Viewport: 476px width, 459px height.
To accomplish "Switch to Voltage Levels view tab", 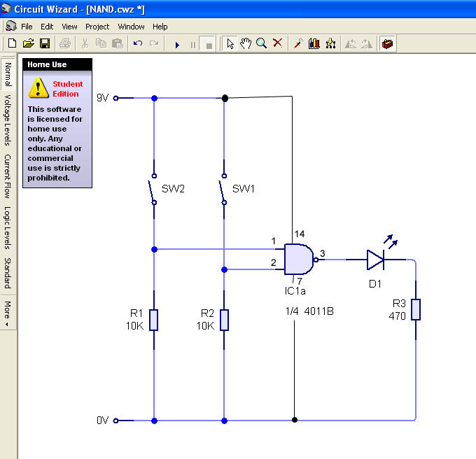I will tap(8, 120).
